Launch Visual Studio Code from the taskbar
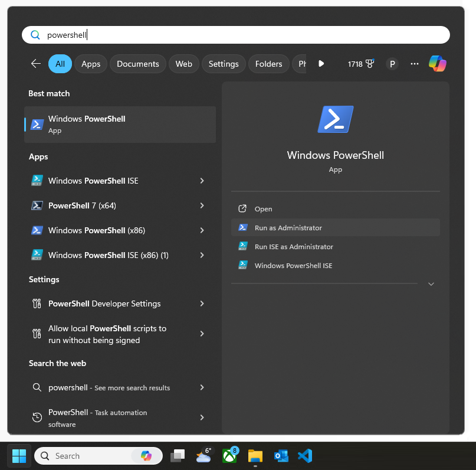Viewport: 476px width, 470px height. 304,455
